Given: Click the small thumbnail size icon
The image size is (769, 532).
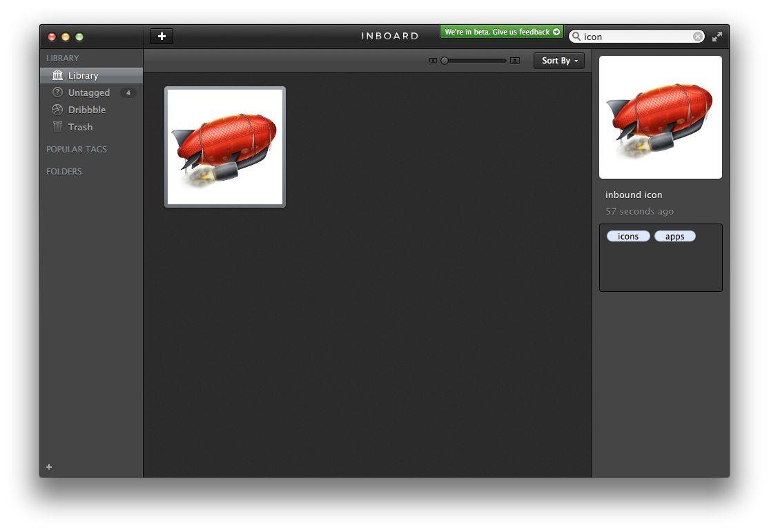Looking at the screenshot, I should [433, 61].
